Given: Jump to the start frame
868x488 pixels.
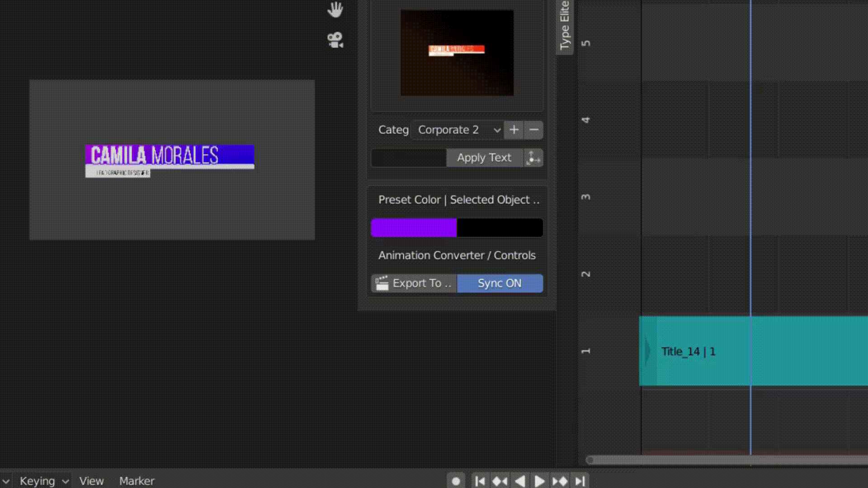Looking at the screenshot, I should (x=480, y=481).
